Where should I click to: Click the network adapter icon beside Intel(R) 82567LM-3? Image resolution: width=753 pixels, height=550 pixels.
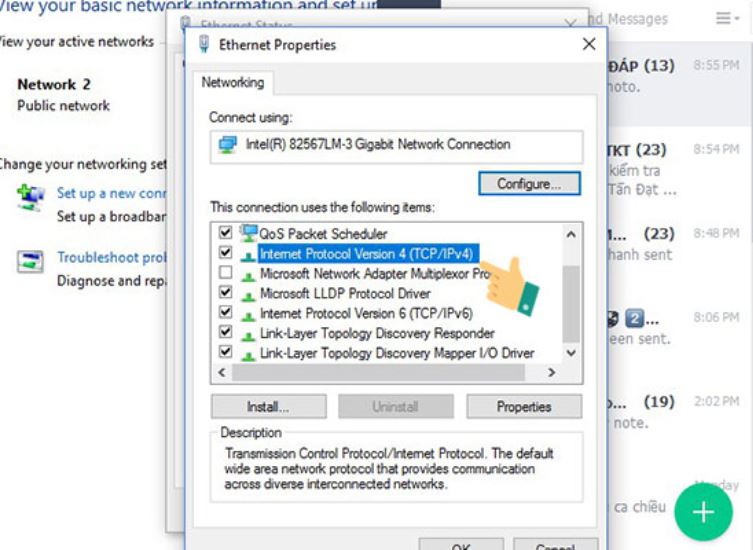(228, 145)
